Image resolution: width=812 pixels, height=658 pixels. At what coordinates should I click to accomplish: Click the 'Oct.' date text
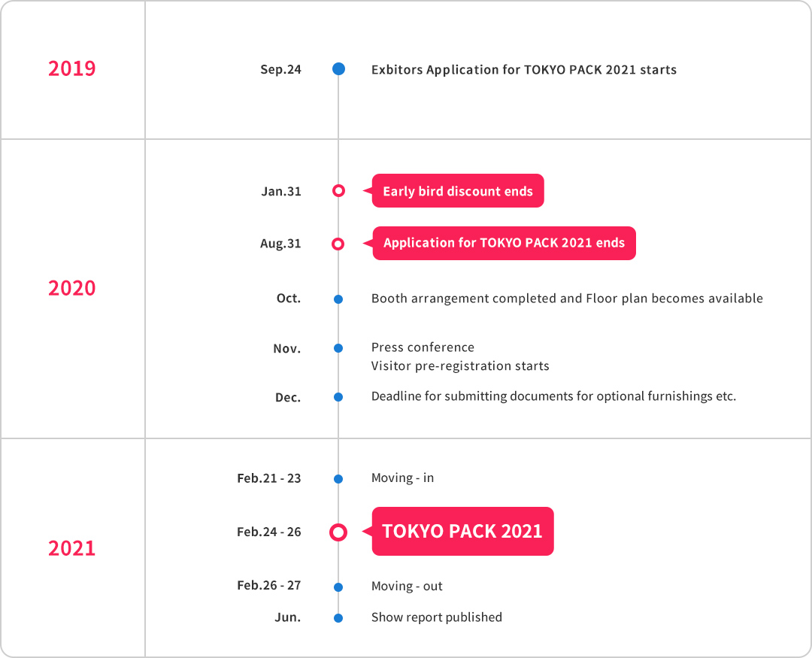(289, 299)
